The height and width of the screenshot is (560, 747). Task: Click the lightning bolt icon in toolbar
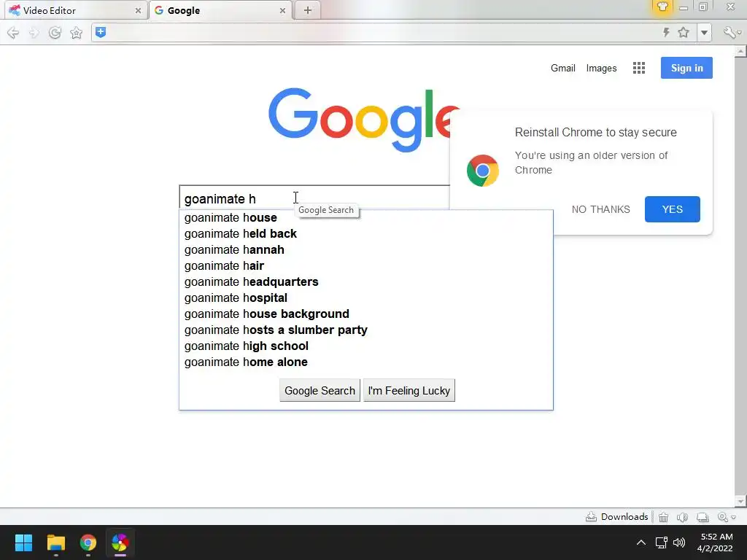coord(666,32)
